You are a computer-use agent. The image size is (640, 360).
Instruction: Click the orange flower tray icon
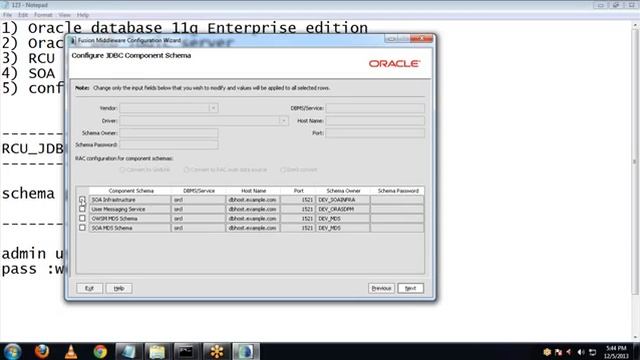(547, 352)
